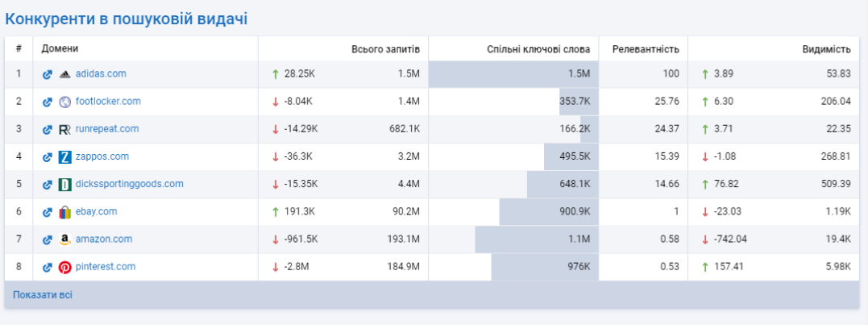Select the visibility change value -742.04
The height and width of the screenshot is (325, 868).
tap(729, 240)
